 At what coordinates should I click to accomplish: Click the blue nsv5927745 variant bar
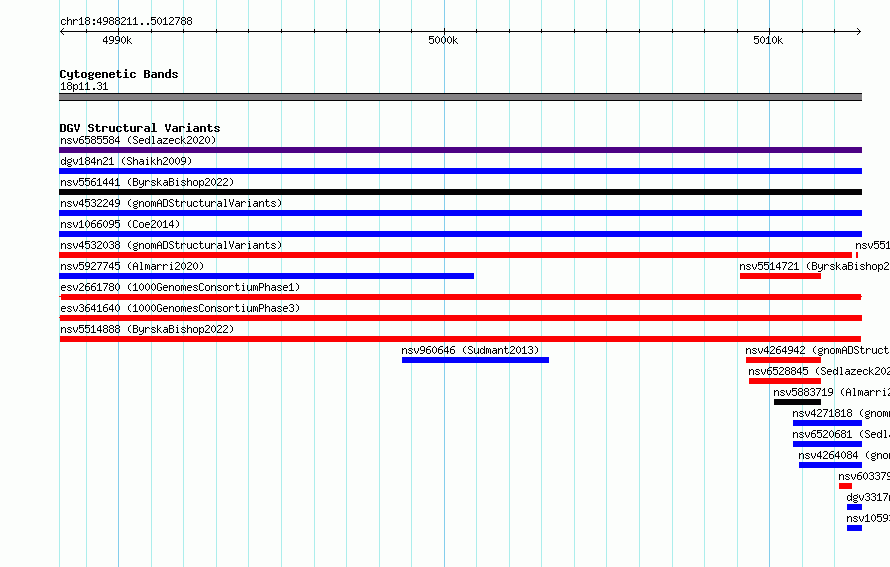tap(267, 276)
